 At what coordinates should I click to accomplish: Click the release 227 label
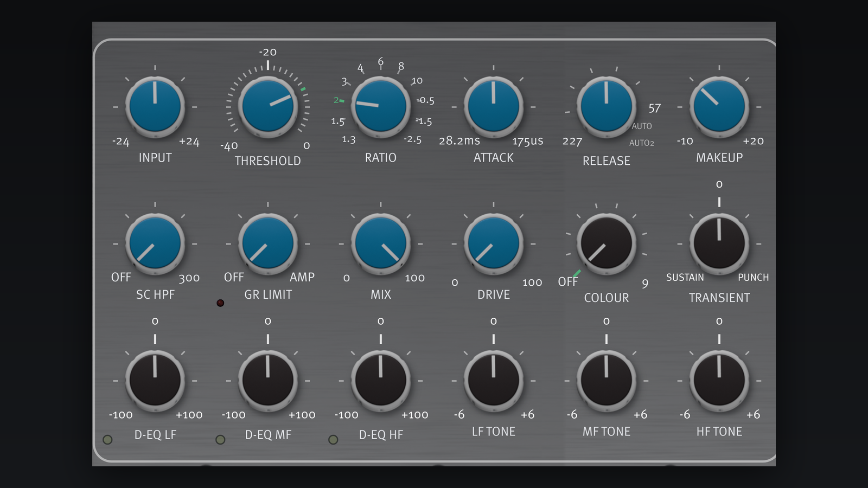tap(572, 142)
